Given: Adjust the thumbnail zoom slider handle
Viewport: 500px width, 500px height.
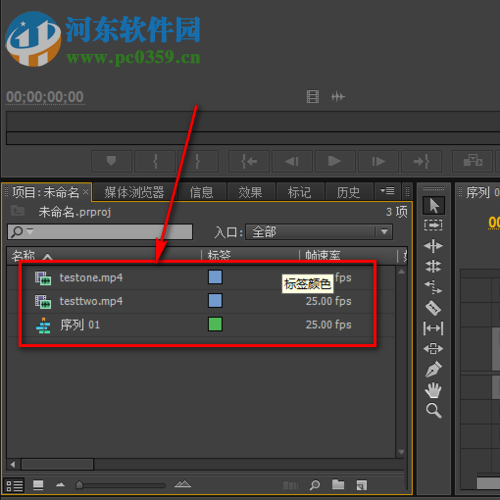Looking at the screenshot, I should click(79, 485).
